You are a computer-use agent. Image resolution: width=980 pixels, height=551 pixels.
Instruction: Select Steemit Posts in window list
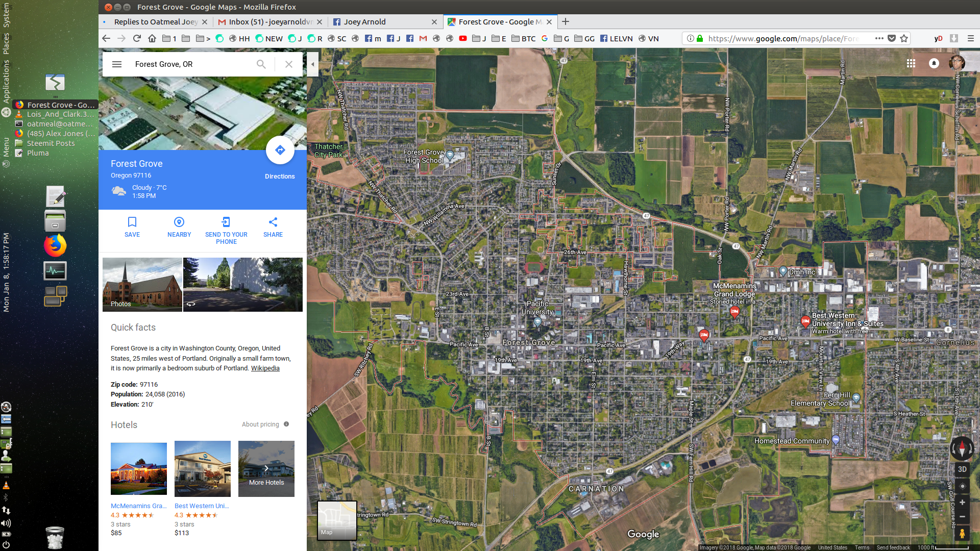click(51, 143)
